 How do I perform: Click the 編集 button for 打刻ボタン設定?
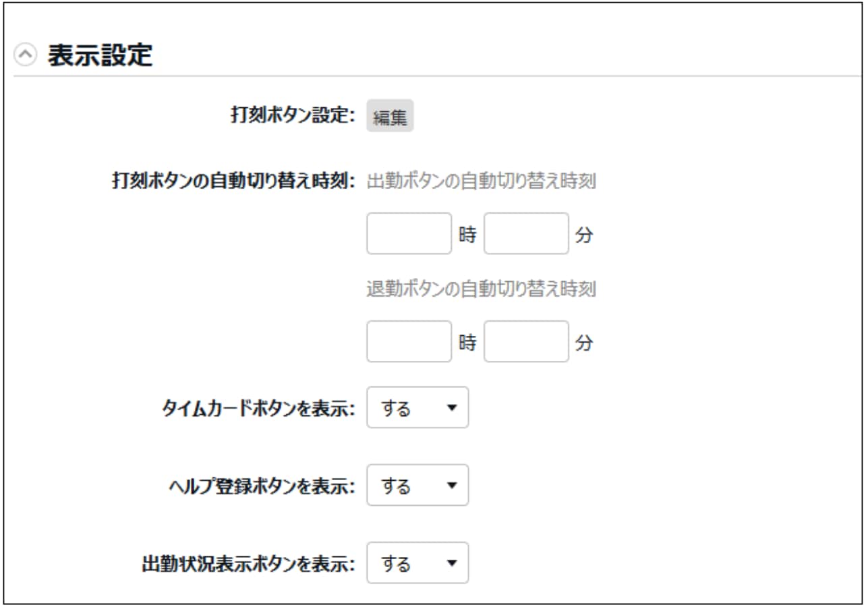click(x=390, y=117)
